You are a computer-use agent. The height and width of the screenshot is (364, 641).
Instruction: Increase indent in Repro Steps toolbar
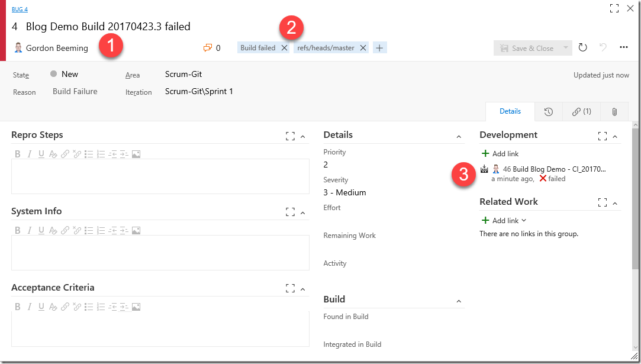click(124, 154)
